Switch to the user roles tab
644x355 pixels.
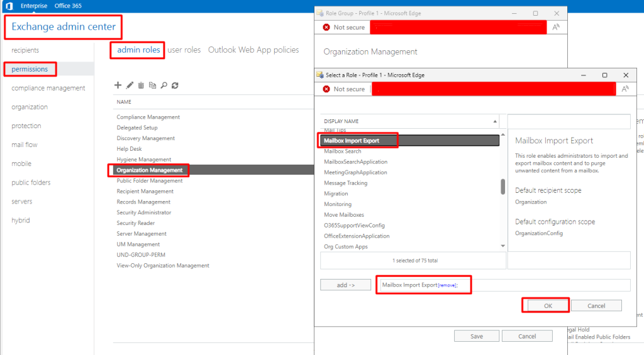click(184, 50)
